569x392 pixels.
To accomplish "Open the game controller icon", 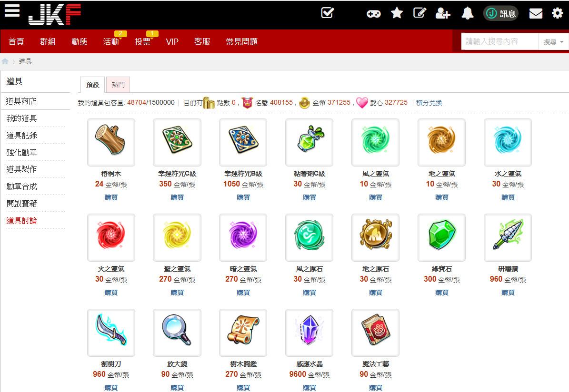I will [x=373, y=14].
